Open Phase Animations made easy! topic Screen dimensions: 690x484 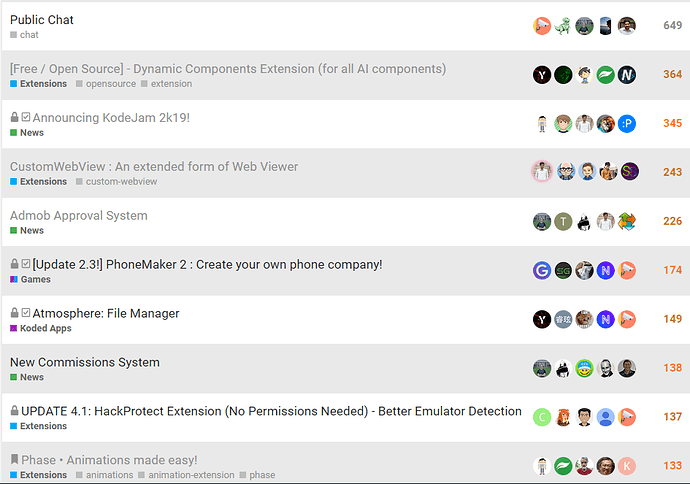coord(109,460)
